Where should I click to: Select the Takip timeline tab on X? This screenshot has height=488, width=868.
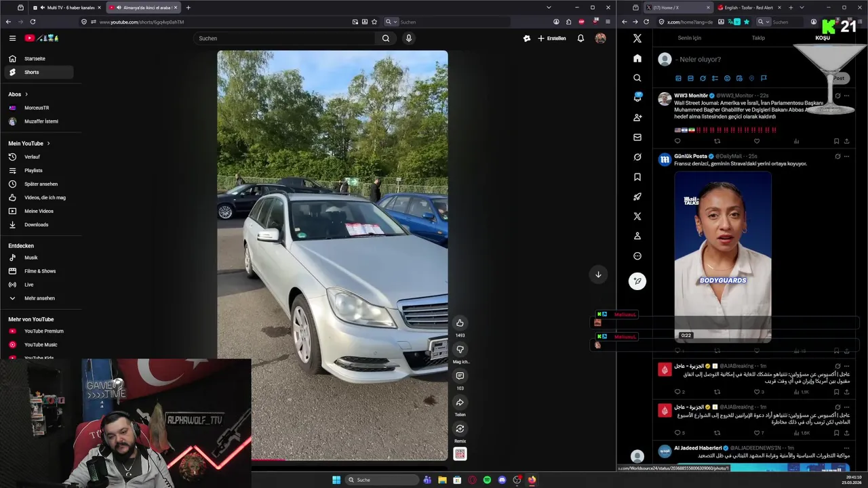pos(758,38)
